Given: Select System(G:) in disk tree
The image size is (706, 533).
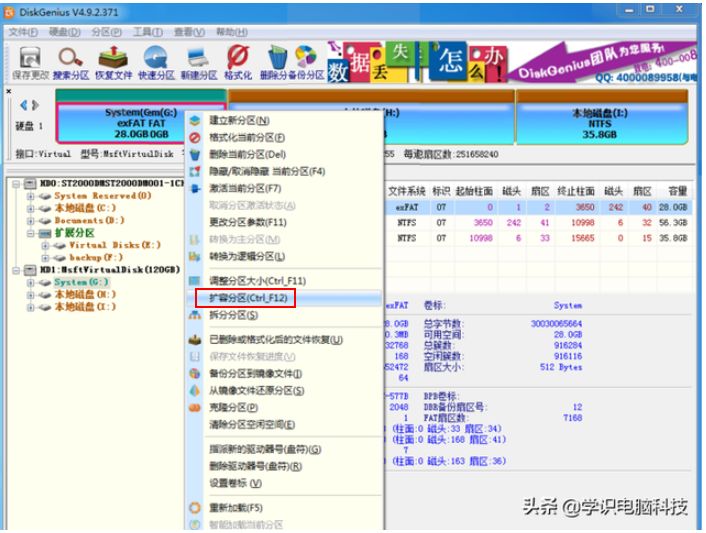Looking at the screenshot, I should point(81,282).
